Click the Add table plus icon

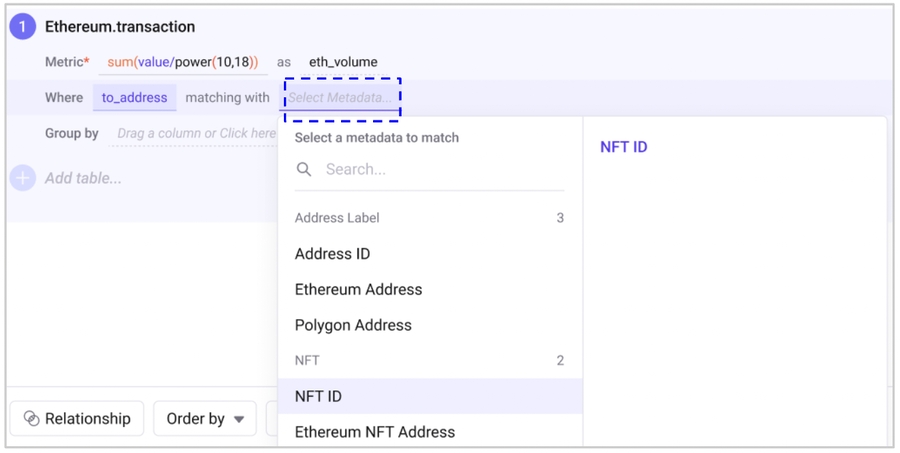(23, 178)
